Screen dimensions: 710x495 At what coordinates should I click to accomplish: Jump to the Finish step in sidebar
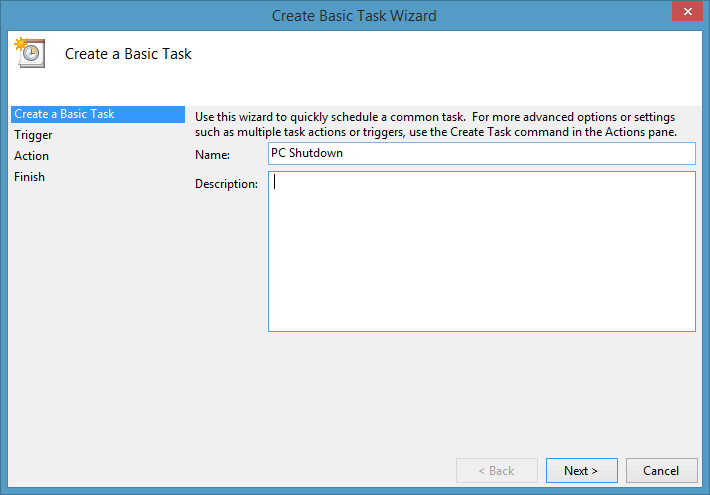(x=29, y=177)
